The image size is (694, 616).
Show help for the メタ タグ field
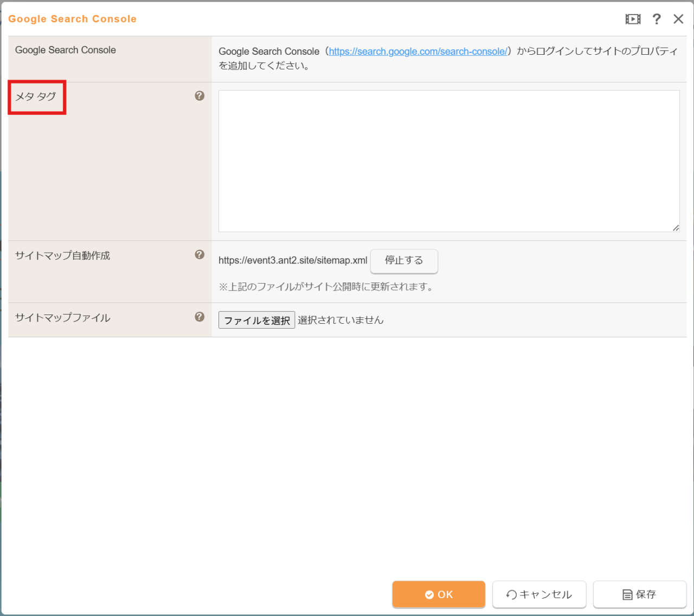click(x=200, y=96)
